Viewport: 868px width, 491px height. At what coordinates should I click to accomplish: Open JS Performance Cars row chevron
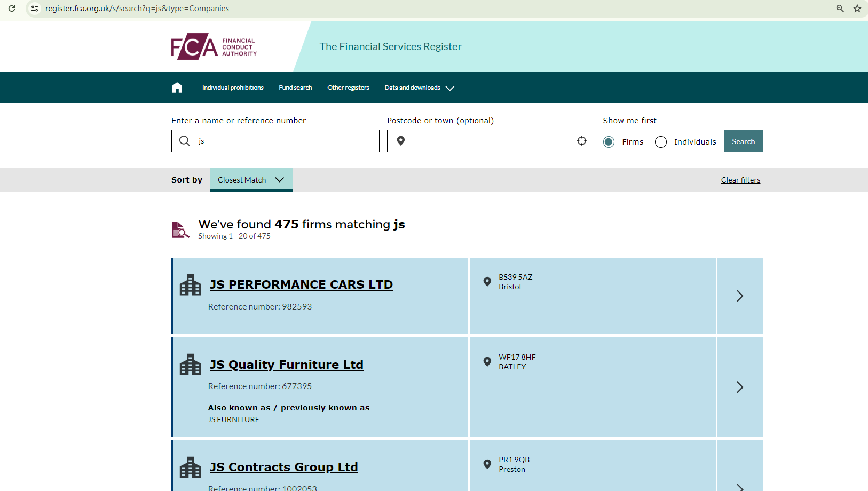[740, 296]
